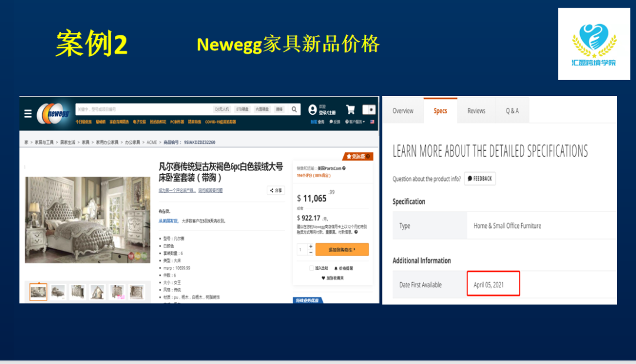
Task: Click the 询问或回答问题 link
Action: (x=210, y=190)
